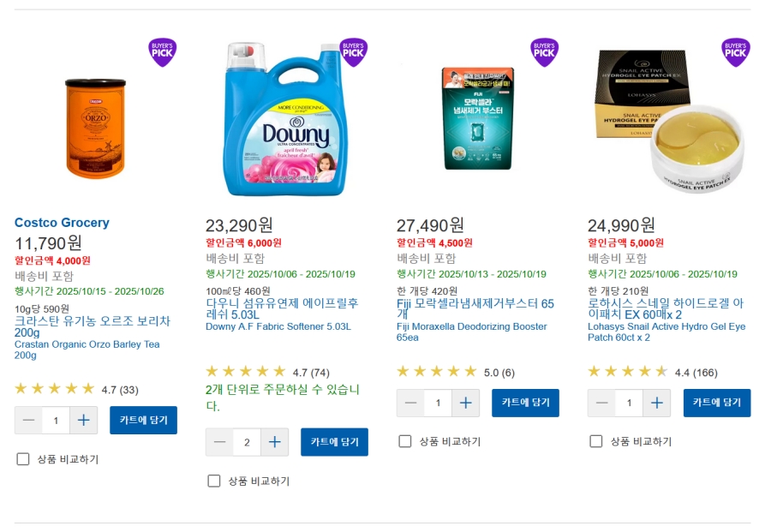Check compare box for Crastan Orzo Barley Tea
771x532 pixels.
[x=23, y=459]
